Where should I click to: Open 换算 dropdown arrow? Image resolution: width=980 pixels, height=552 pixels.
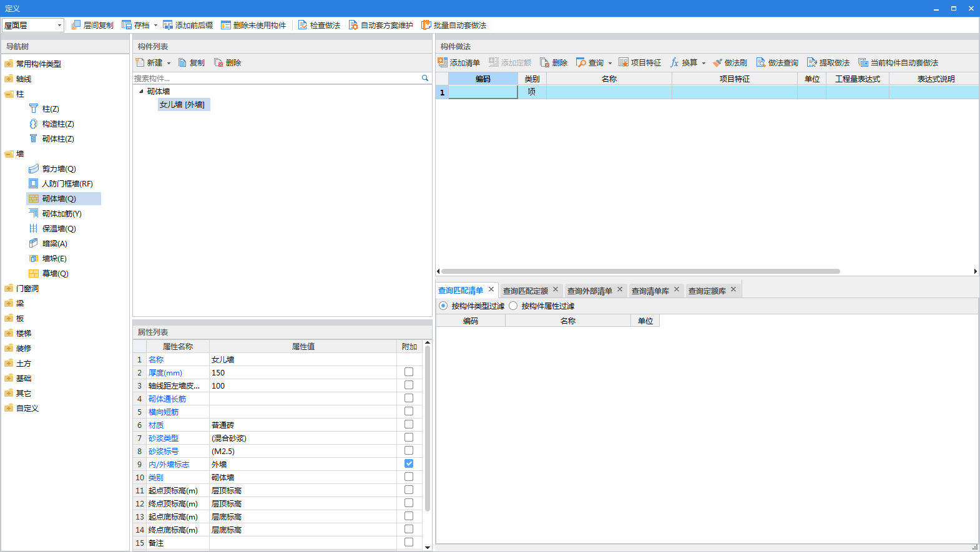tap(703, 63)
